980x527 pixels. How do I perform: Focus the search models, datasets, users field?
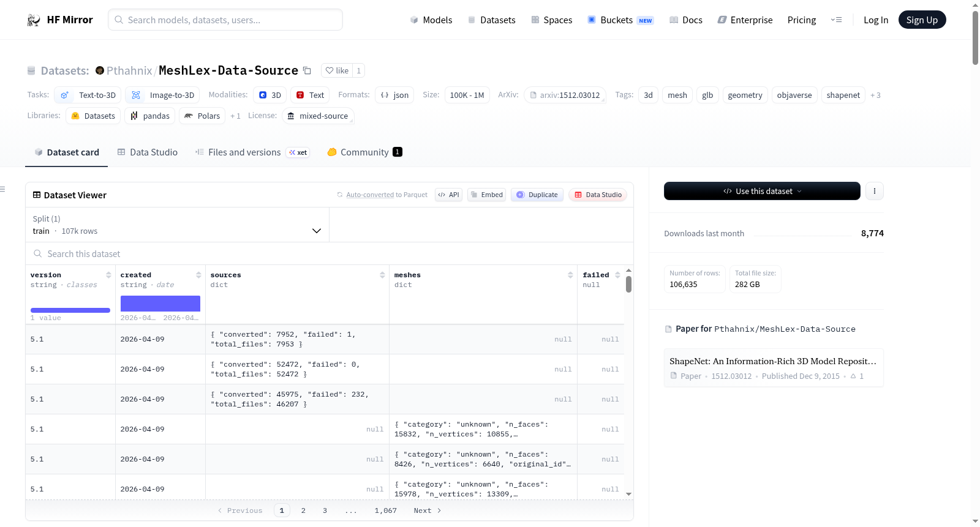[225, 20]
